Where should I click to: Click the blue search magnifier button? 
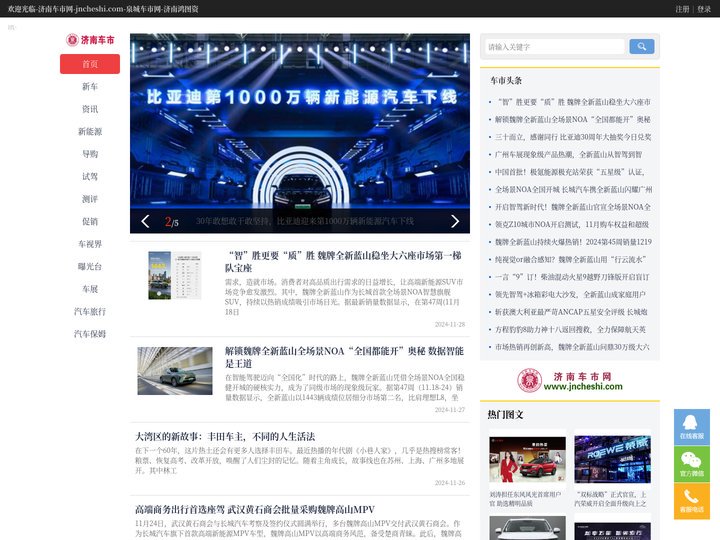click(x=641, y=46)
